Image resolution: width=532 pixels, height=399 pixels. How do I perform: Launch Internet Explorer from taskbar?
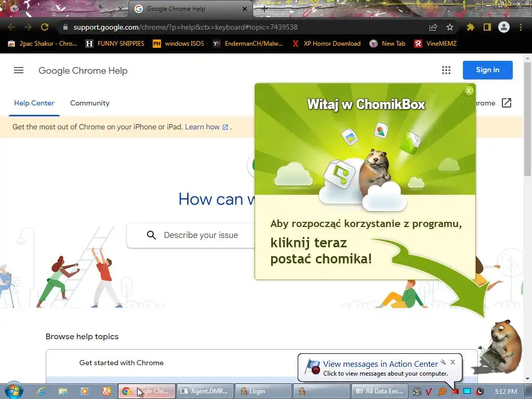(41, 391)
